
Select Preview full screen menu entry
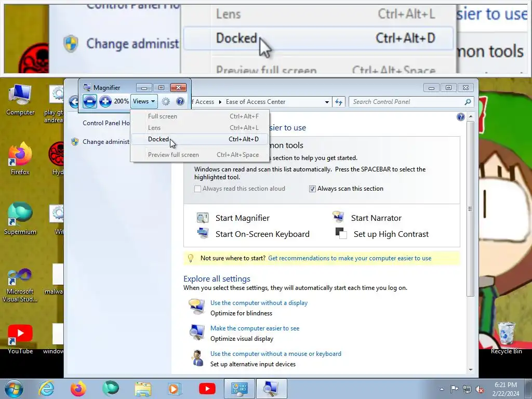click(x=199, y=155)
